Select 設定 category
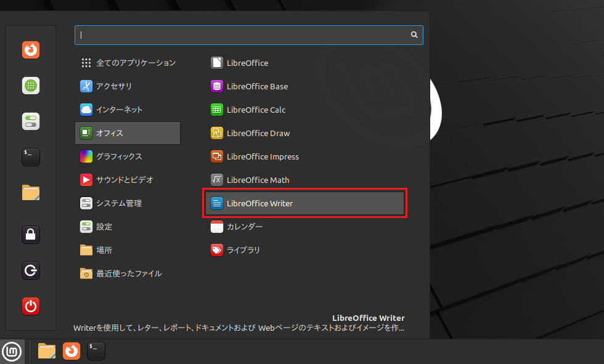This screenshot has height=364, width=604. click(128, 227)
